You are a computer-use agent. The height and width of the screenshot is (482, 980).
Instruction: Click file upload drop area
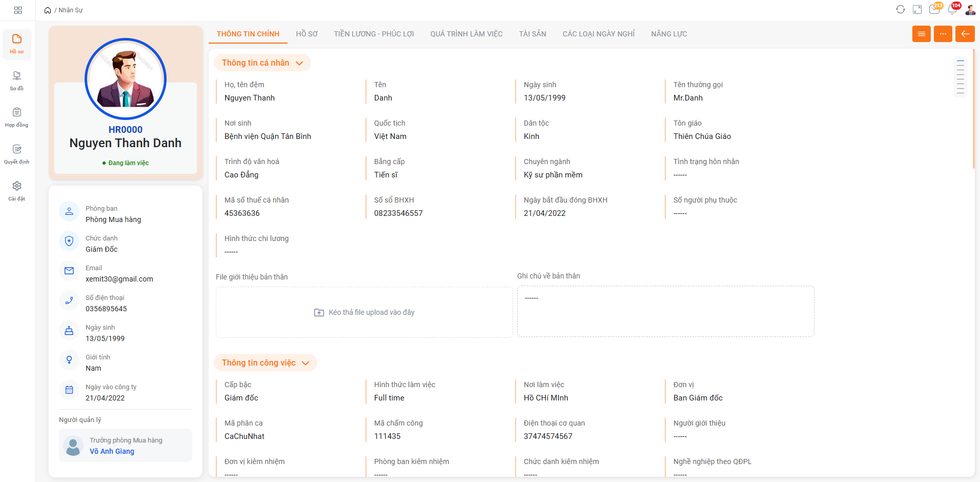[364, 312]
